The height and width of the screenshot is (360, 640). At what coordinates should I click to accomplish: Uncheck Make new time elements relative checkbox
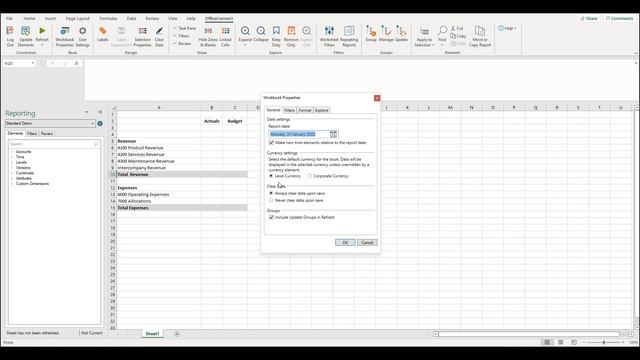coord(271,143)
